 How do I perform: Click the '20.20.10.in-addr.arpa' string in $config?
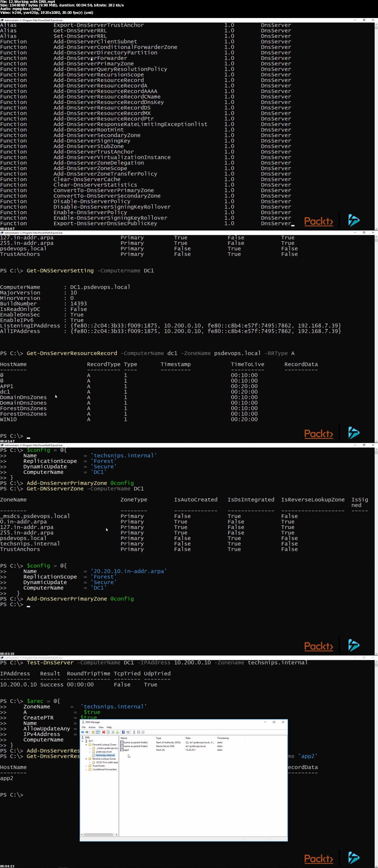(128, 571)
